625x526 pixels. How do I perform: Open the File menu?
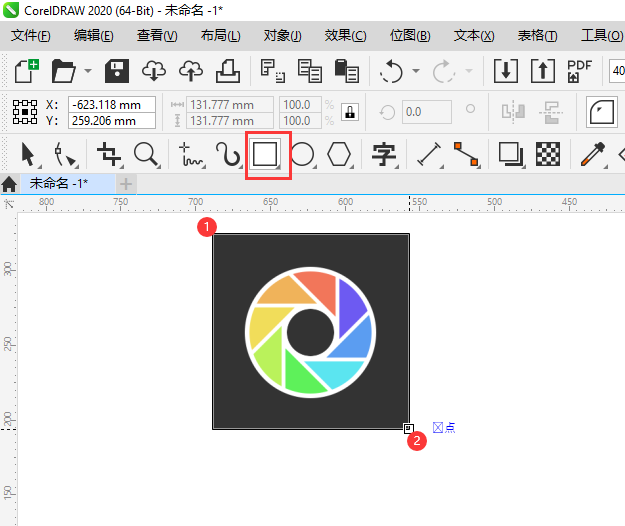tap(31, 35)
